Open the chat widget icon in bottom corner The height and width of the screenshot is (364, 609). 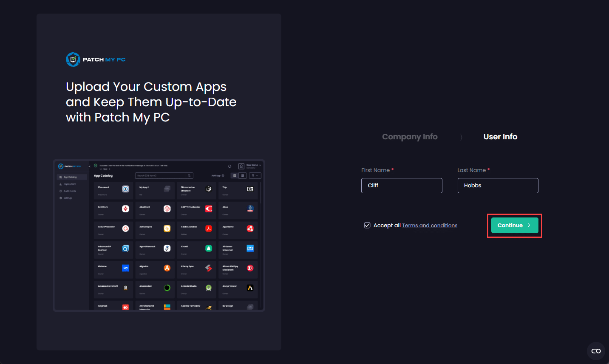[596, 351]
